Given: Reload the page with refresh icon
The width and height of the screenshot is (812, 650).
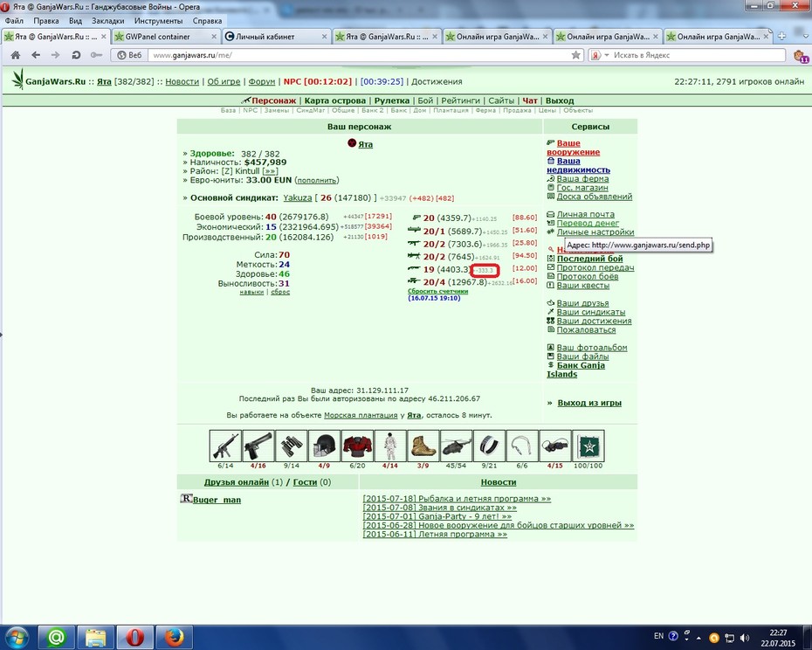Looking at the screenshot, I should click(76, 55).
